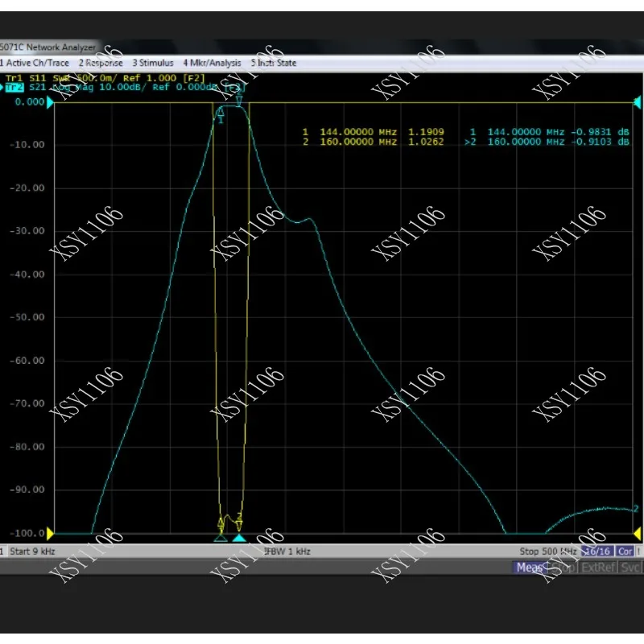Select yellow marker 1 near bottom of SWR trace

coord(221,524)
